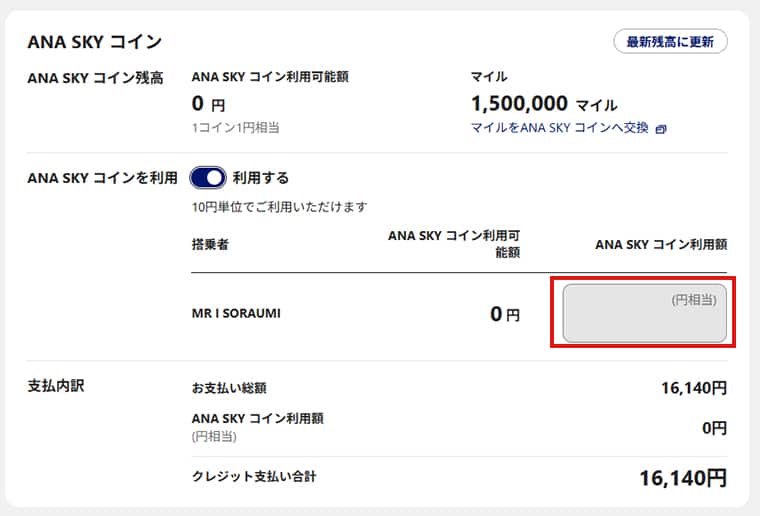Select the 1,500,000 マイル balance text
This screenshot has height=516, width=760.
click(543, 103)
